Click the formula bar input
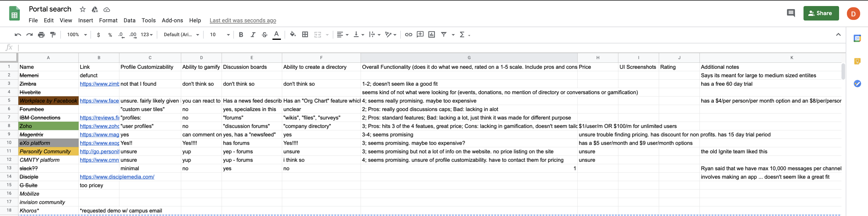Image resolution: width=868 pixels, height=216 pixels. click(431, 48)
